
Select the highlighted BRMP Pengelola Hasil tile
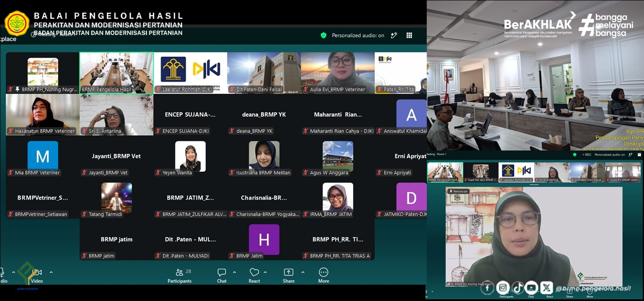point(116,73)
